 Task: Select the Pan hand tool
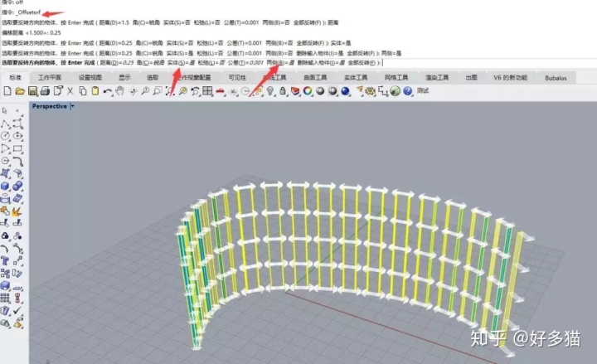point(120,90)
